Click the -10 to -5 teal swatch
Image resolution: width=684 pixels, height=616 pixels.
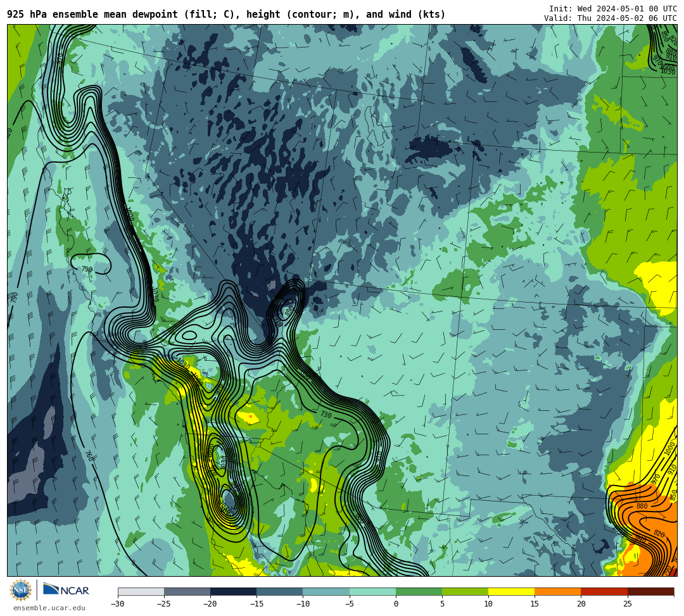pyautogui.click(x=326, y=591)
